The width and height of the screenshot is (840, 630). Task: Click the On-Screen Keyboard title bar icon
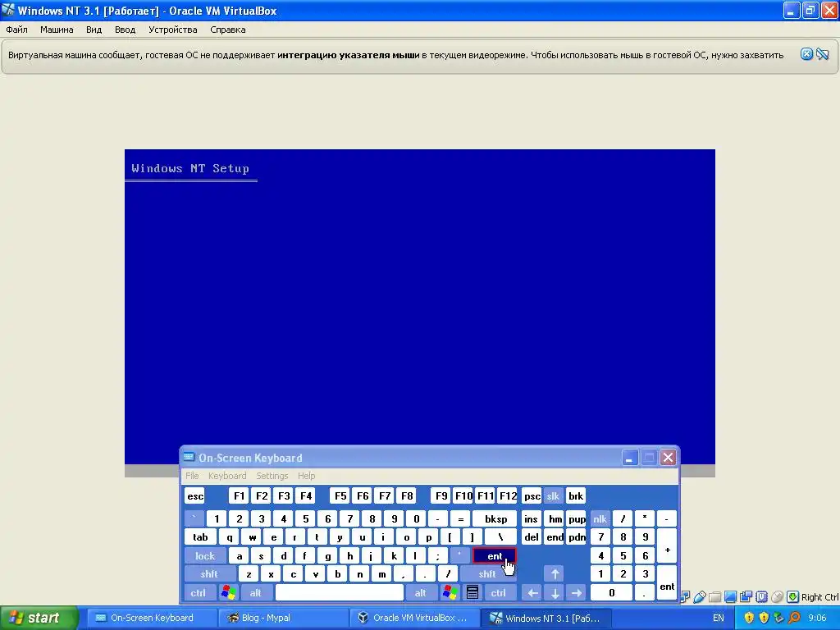189,457
